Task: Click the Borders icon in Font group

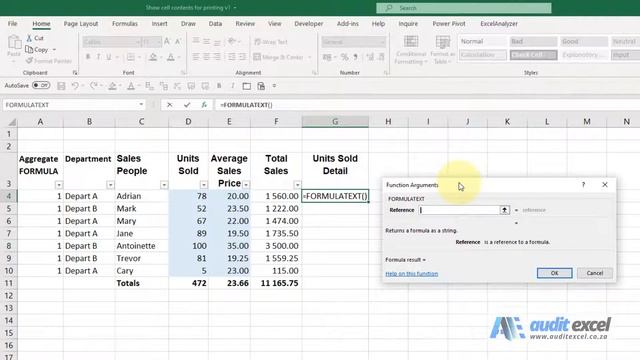Action: pos(131,57)
